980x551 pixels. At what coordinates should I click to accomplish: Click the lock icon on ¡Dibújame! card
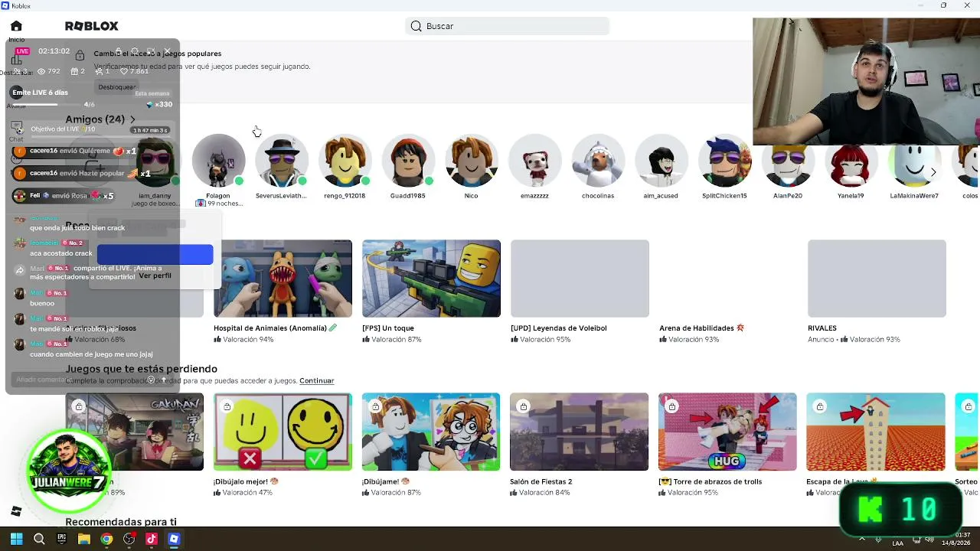[x=375, y=406]
